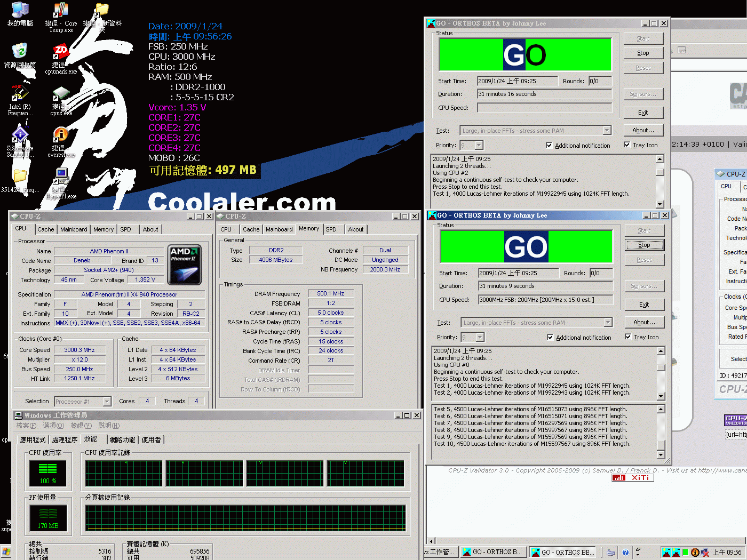The width and height of the screenshot is (747, 560).
Task: Open About tab in CPU-Z Memory window
Action: [356, 229]
